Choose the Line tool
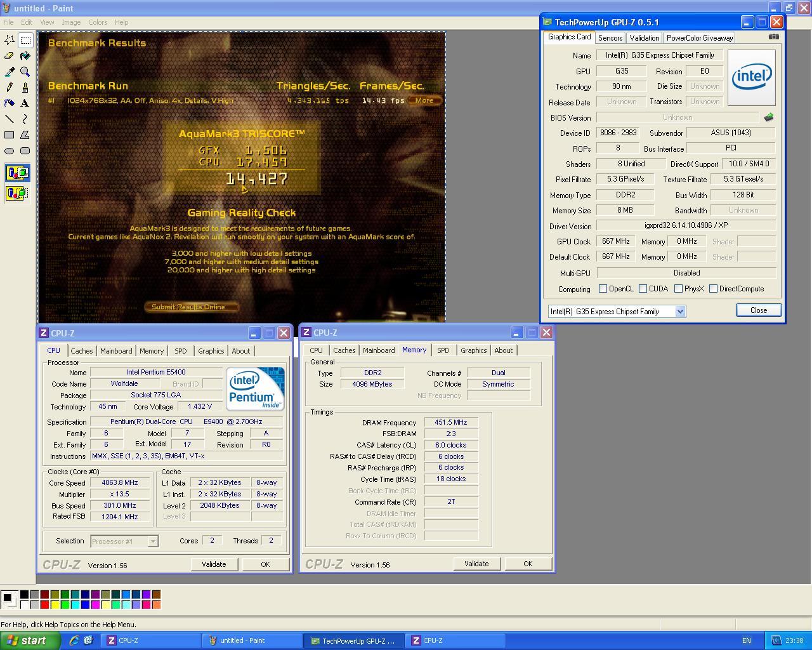Screen dimensions: 812x650 (x=10, y=119)
